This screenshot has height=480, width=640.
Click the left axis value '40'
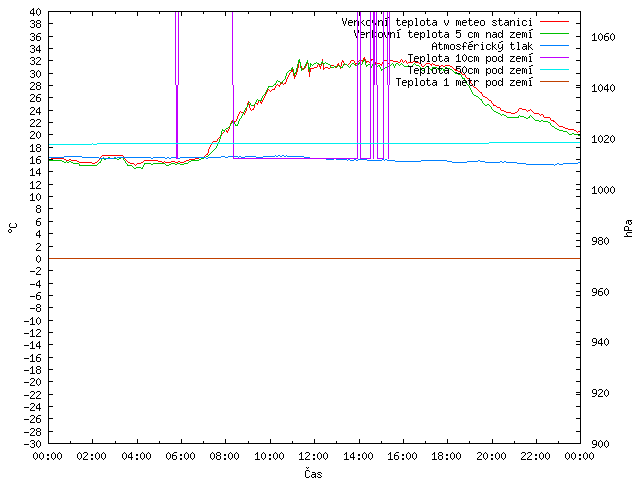(x=36, y=12)
